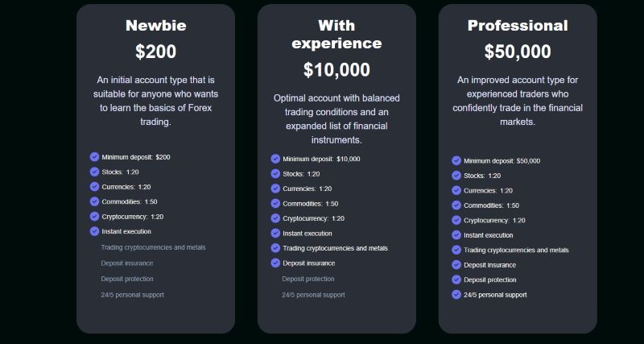Click the checkmark icon next to Newbie Instant execution

[x=94, y=231]
